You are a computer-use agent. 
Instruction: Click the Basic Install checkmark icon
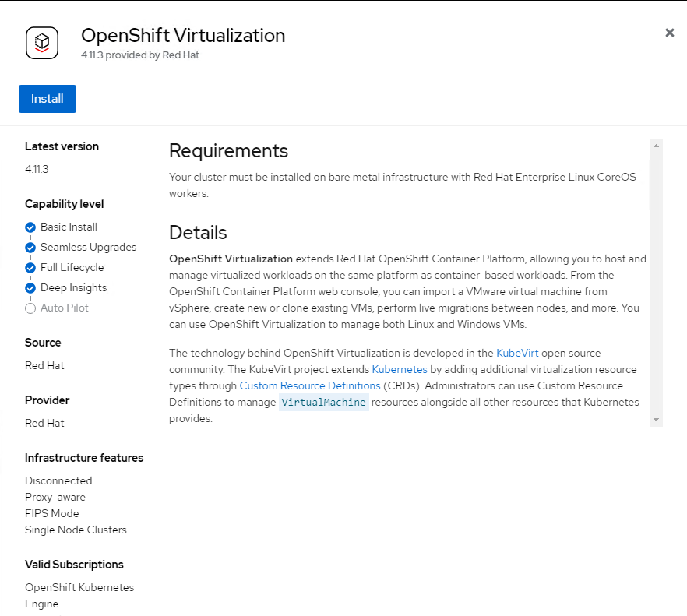click(x=30, y=227)
